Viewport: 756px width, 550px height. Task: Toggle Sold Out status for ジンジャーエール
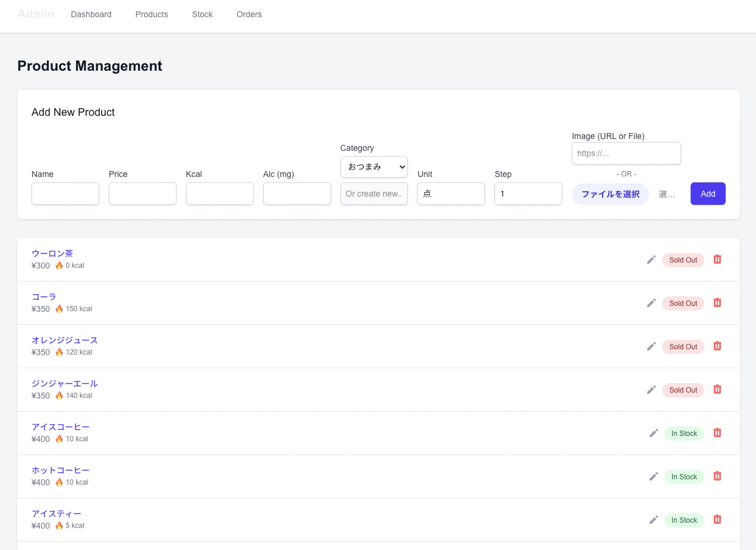point(683,390)
